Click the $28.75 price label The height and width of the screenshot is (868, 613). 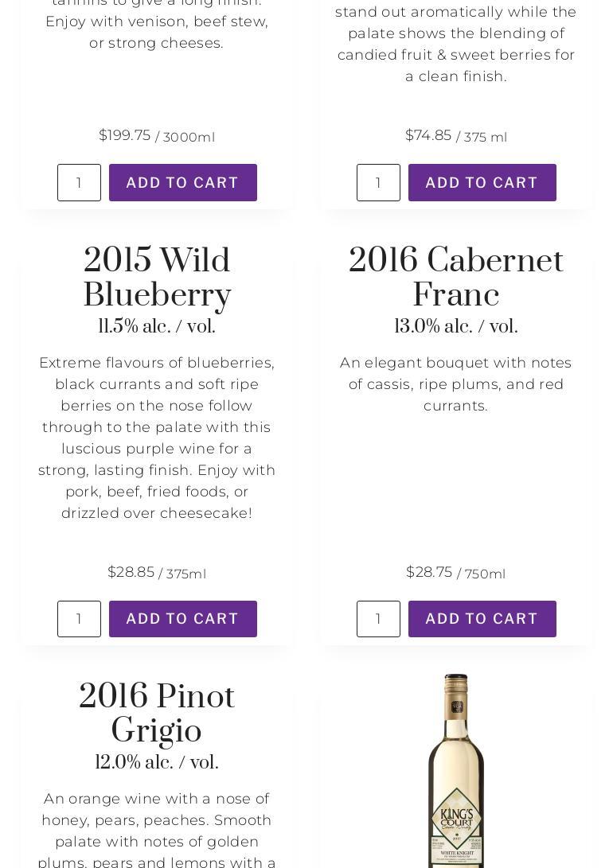click(430, 572)
